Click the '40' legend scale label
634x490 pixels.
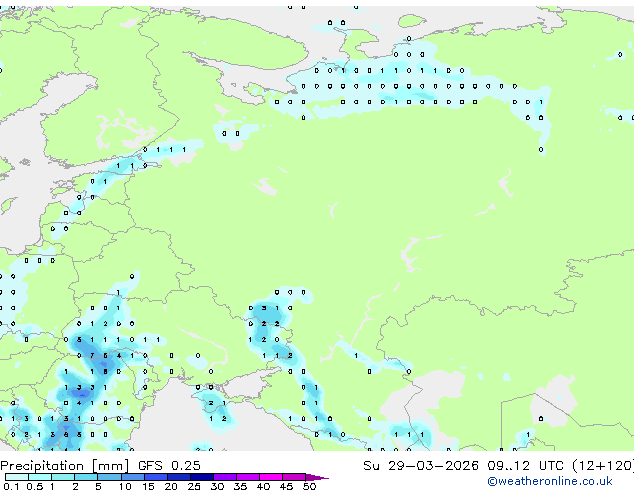click(x=263, y=486)
